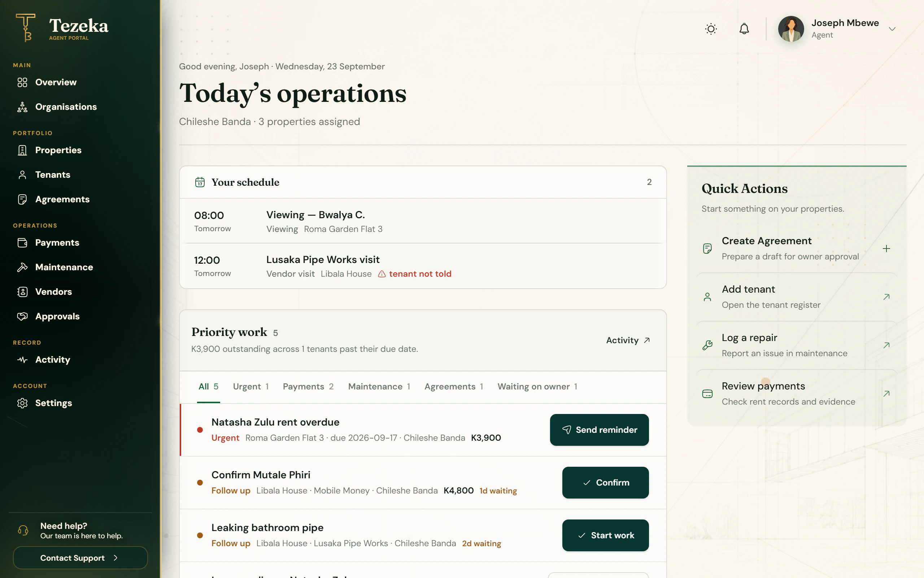Open Overview grid icon in sidebar
The height and width of the screenshot is (578, 924).
pyautogui.click(x=22, y=82)
